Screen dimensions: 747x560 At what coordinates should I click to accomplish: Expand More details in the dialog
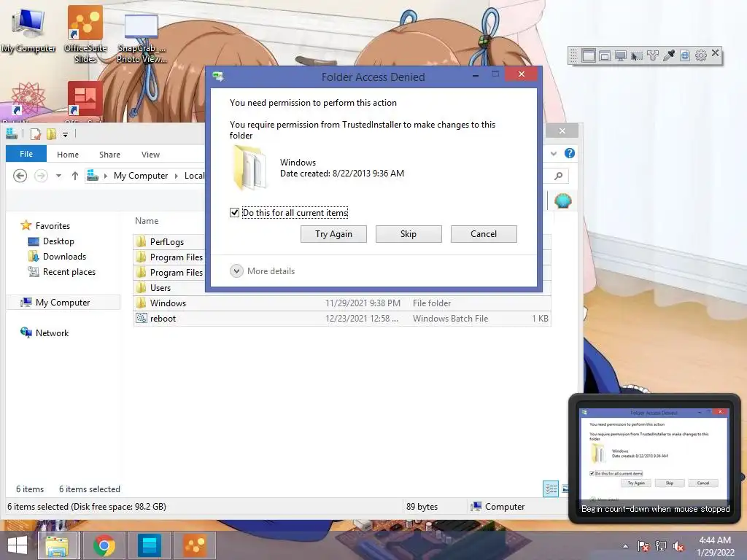pyautogui.click(x=263, y=271)
